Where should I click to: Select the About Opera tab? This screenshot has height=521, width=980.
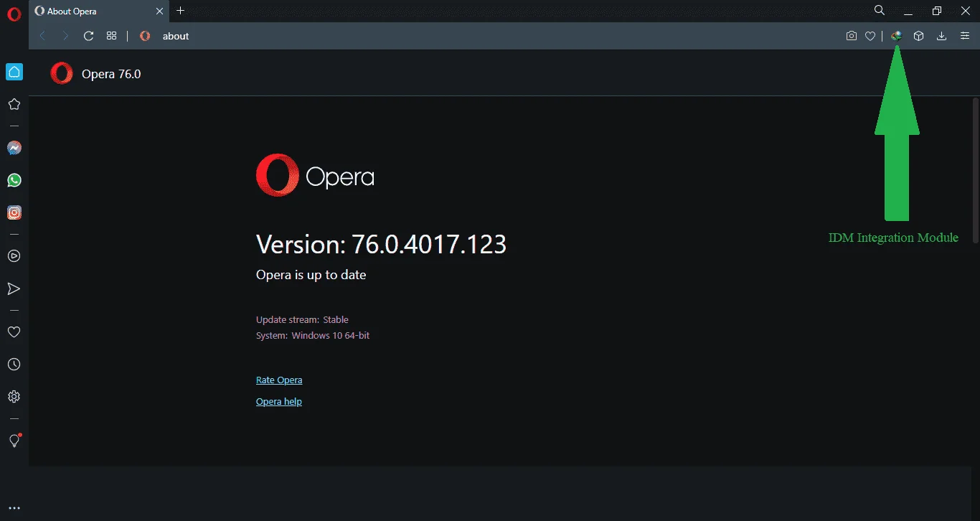99,11
